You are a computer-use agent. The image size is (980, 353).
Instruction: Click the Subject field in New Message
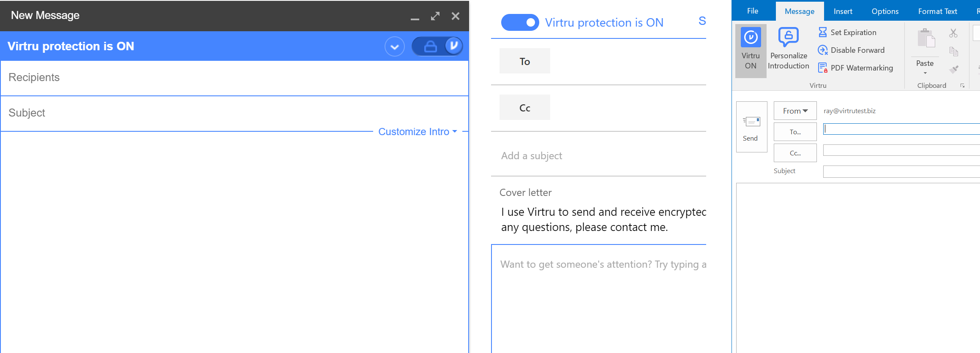click(x=235, y=113)
